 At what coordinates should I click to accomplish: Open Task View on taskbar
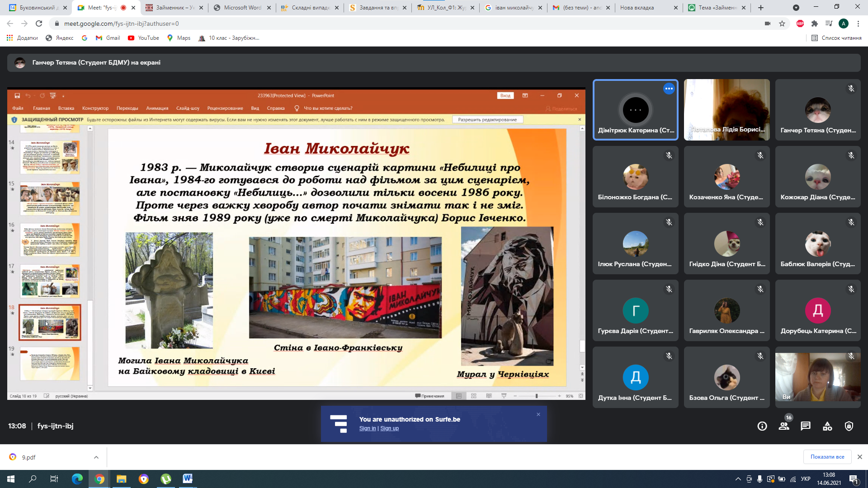click(54, 479)
